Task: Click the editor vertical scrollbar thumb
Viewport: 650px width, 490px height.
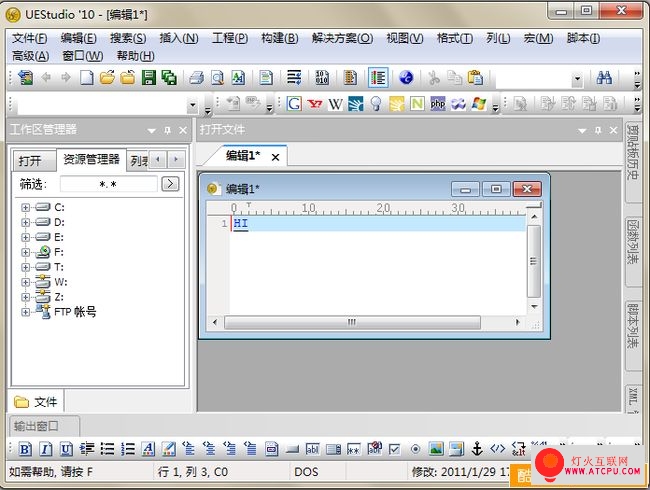Action: (x=534, y=261)
